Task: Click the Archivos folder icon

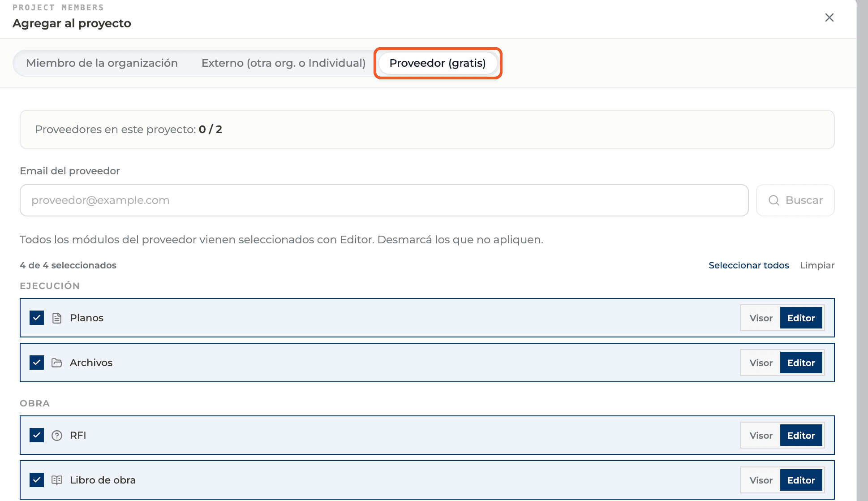Action: coord(57,363)
